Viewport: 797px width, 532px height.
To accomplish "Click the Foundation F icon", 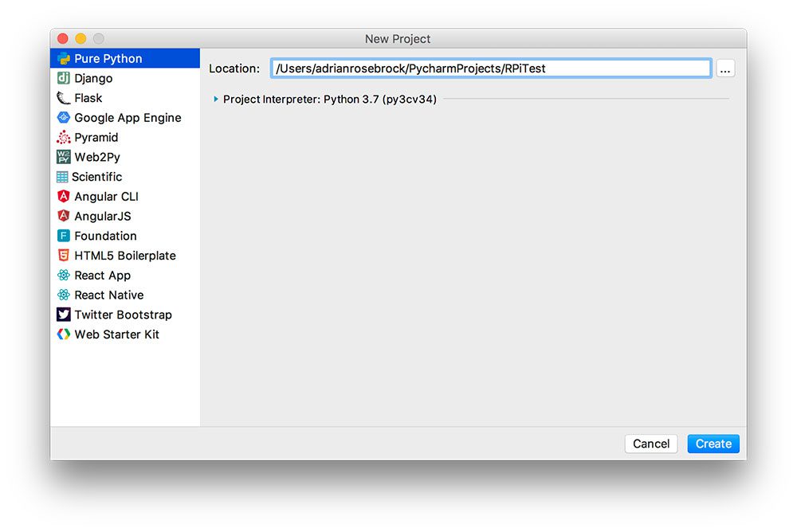I will [x=64, y=236].
